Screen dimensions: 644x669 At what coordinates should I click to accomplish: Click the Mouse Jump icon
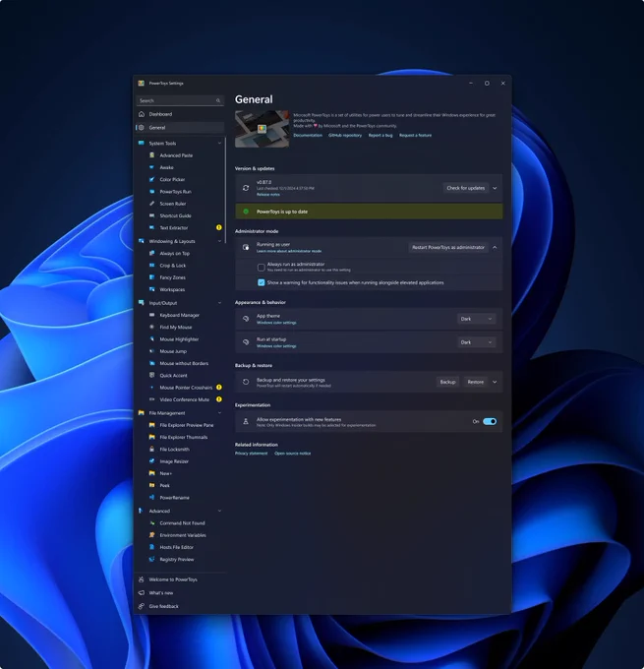[x=151, y=351]
